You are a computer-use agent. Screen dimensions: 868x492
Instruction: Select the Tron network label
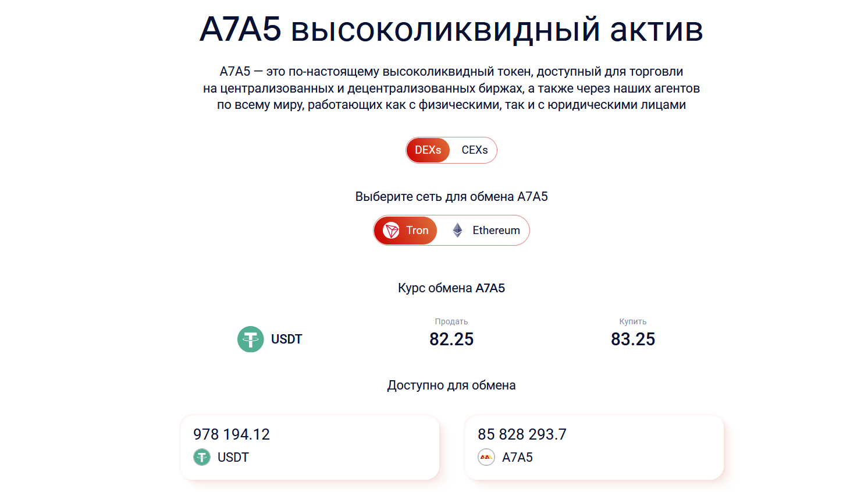click(417, 231)
